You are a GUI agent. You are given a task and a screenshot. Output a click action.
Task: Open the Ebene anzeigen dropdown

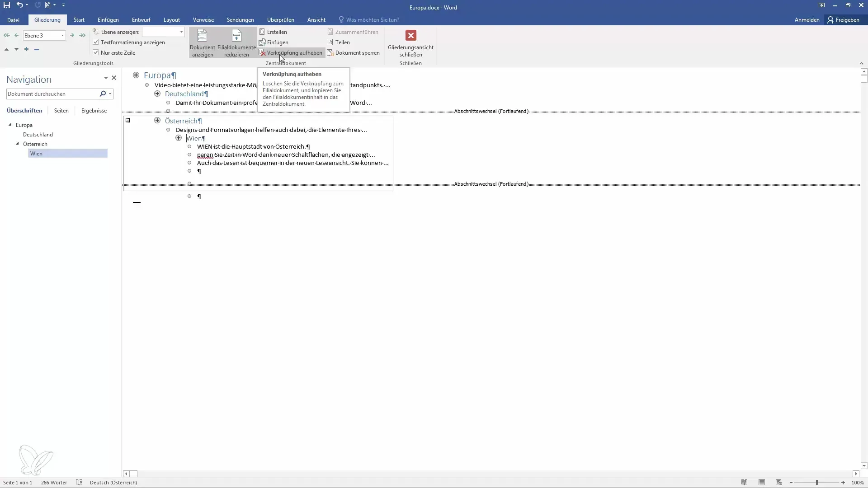tap(181, 32)
